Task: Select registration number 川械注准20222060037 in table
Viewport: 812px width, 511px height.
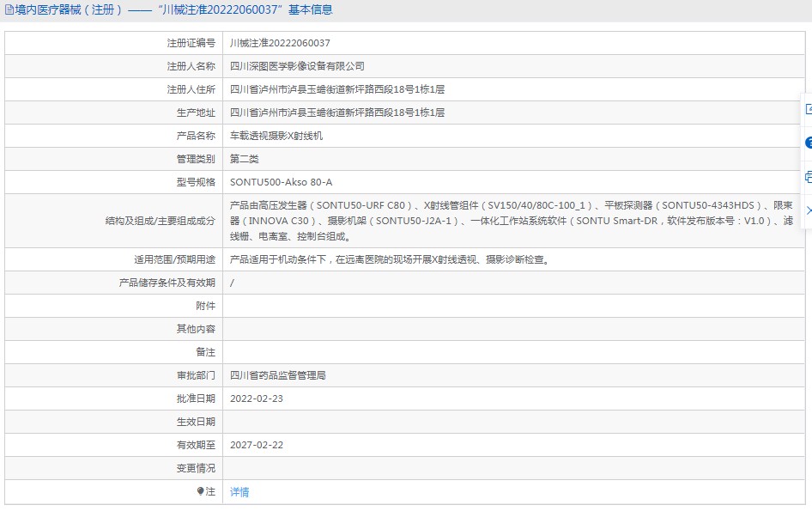Action: tap(280, 43)
